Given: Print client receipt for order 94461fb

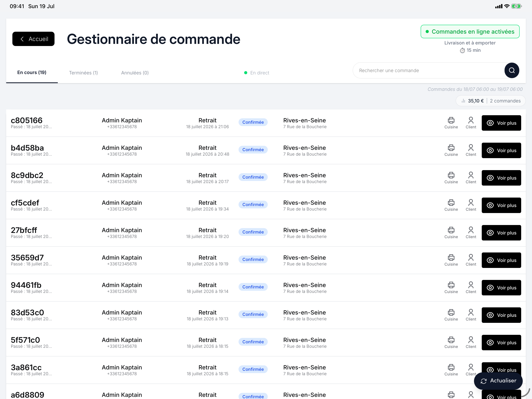Looking at the screenshot, I should pyautogui.click(x=471, y=287).
